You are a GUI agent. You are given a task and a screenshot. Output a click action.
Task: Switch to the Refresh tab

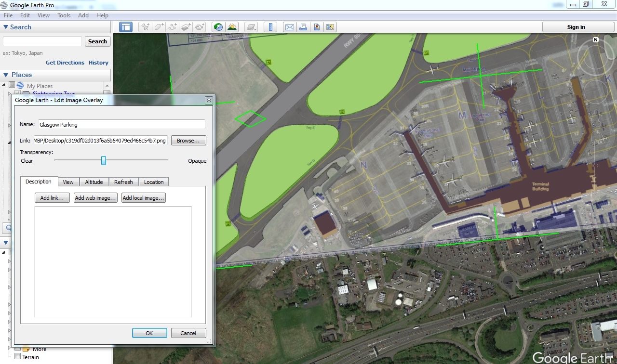click(x=123, y=182)
